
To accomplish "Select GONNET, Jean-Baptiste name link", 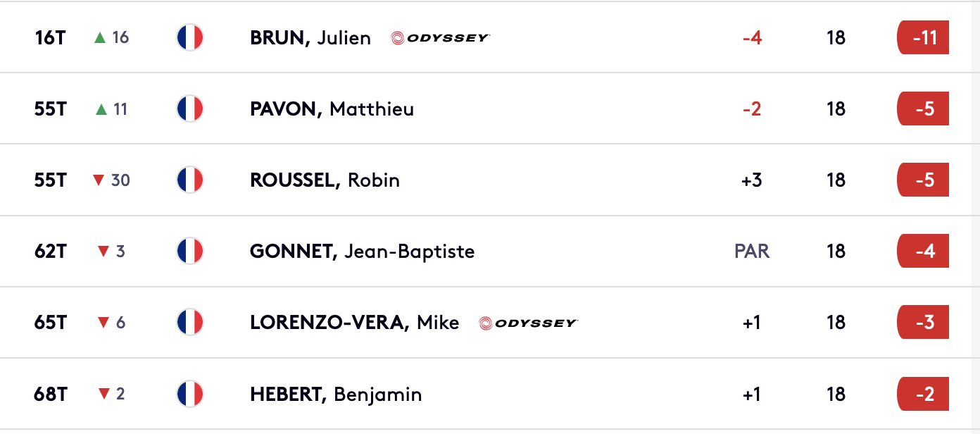I will (362, 252).
